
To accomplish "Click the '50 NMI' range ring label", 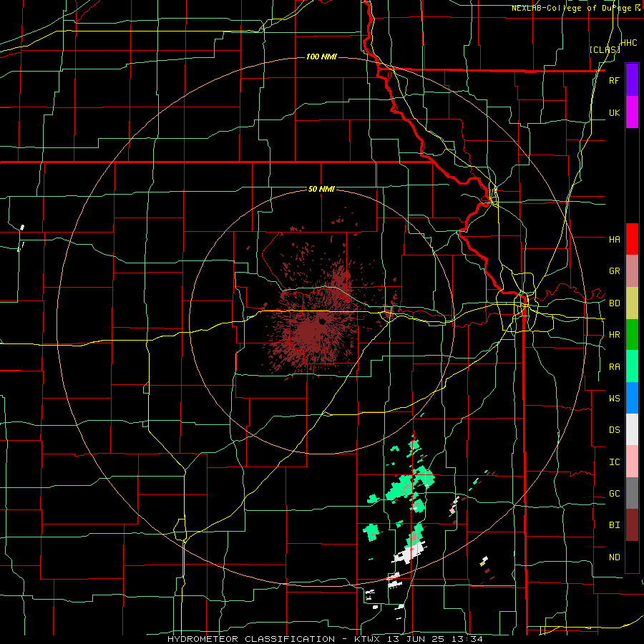I will (x=321, y=190).
